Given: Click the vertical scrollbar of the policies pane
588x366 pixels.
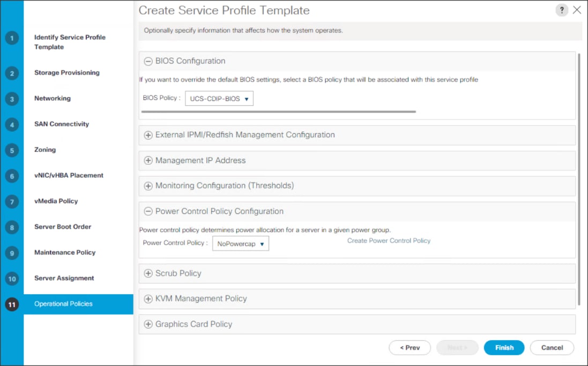Looking at the screenshot, I should [579, 177].
